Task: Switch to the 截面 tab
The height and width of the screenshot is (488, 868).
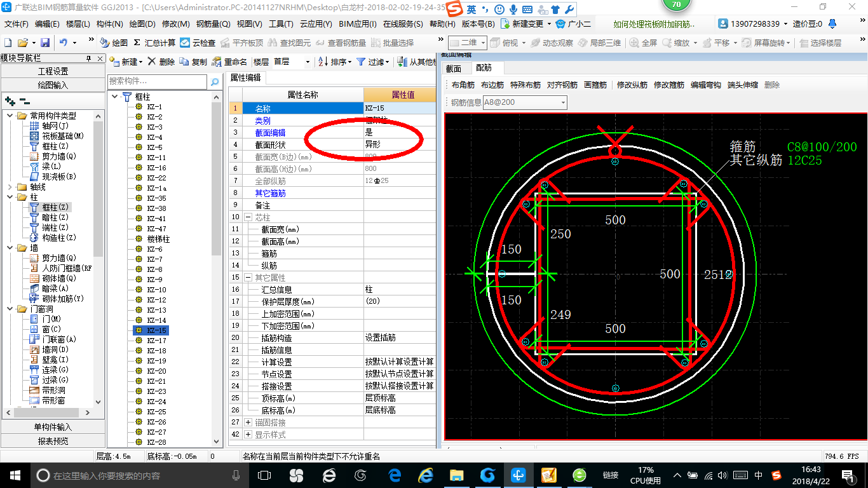Action: coord(454,68)
